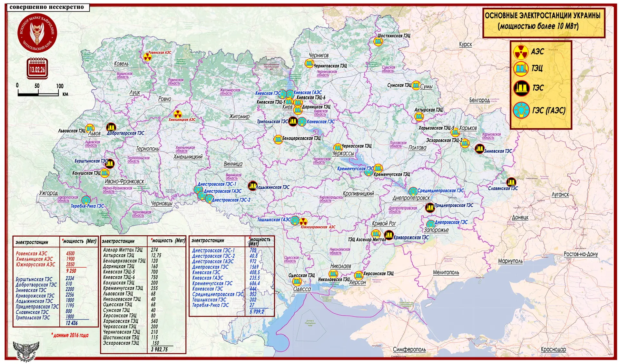This screenshot has width=619, height=364.
Task: Click the Одесская ТЭЦ icon
Action: pos(297,281)
